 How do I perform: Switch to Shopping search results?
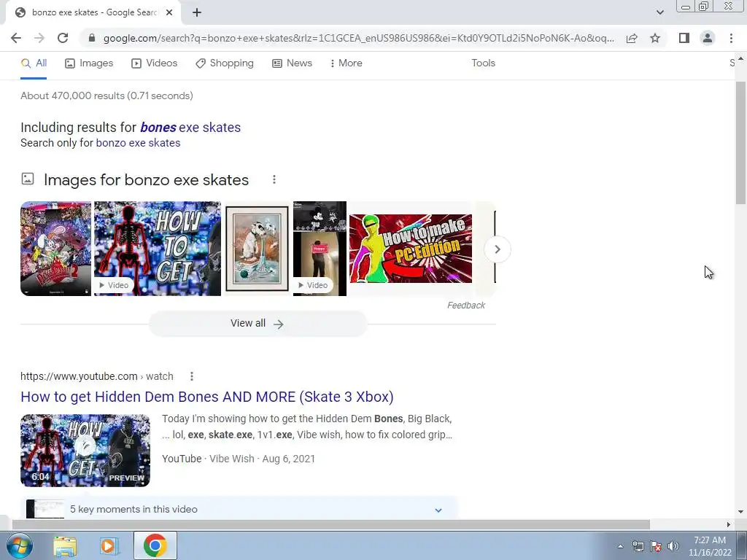click(225, 63)
